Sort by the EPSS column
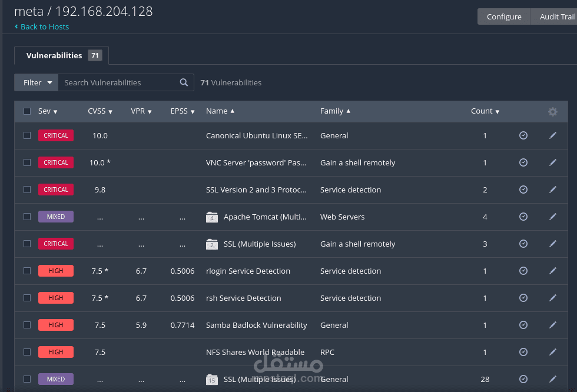Image resolution: width=577 pixels, height=392 pixels. pos(182,111)
